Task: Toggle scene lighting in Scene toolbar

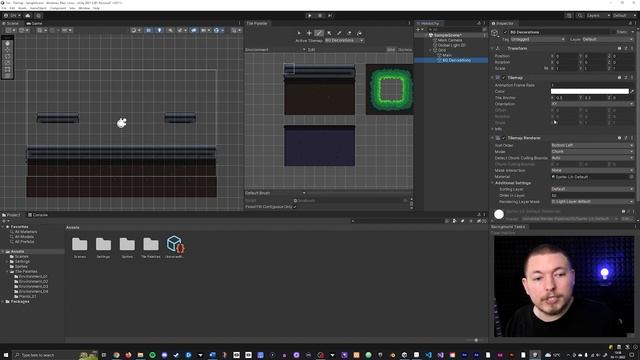Action: pyautogui.click(x=159, y=30)
